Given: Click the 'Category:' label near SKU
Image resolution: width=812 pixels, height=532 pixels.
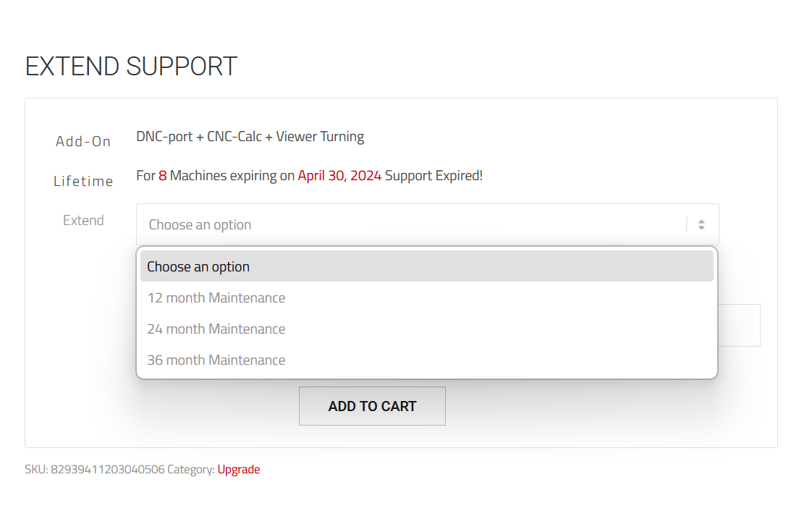Looking at the screenshot, I should click(190, 469).
